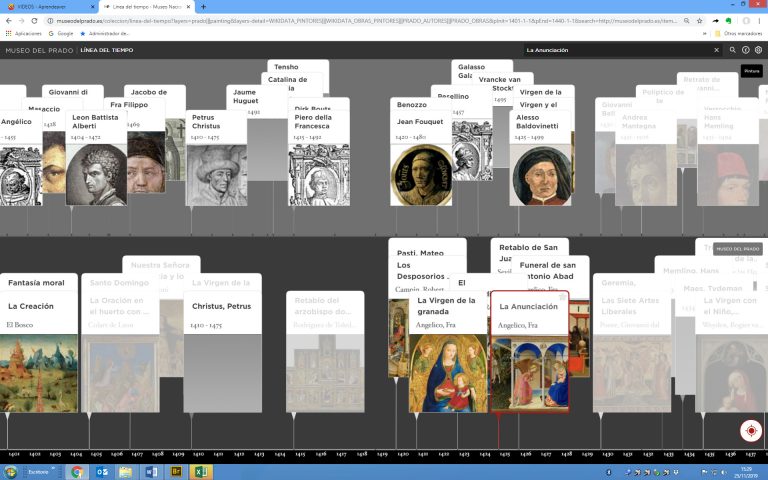
Task: Reload the page
Action: coord(34,21)
